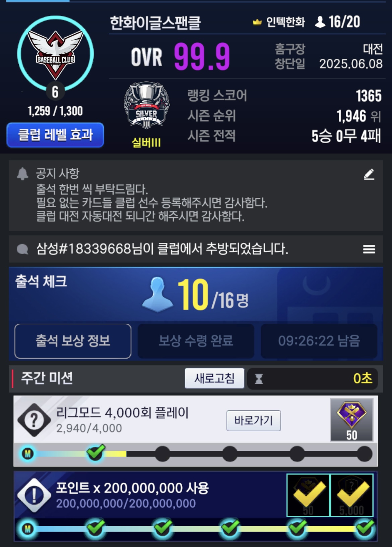This screenshot has width=392, height=547.
Task: Open the chat log hamburger menu icon
Action: point(369,249)
